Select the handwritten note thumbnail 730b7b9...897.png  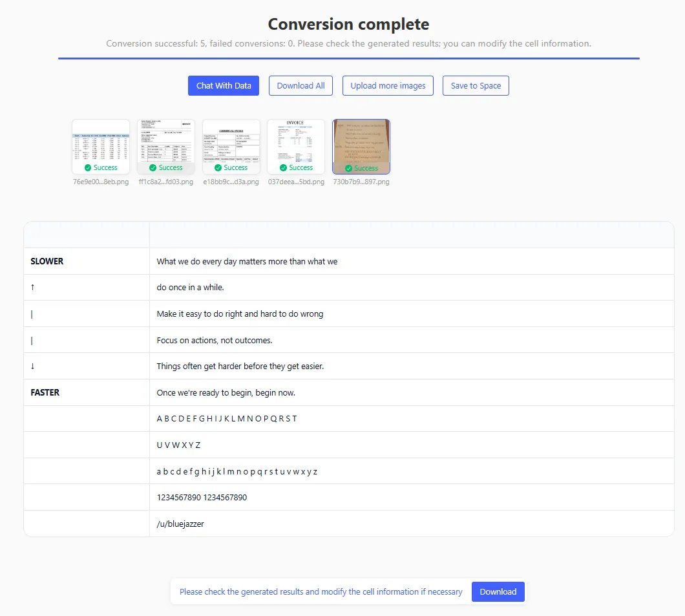361,143
